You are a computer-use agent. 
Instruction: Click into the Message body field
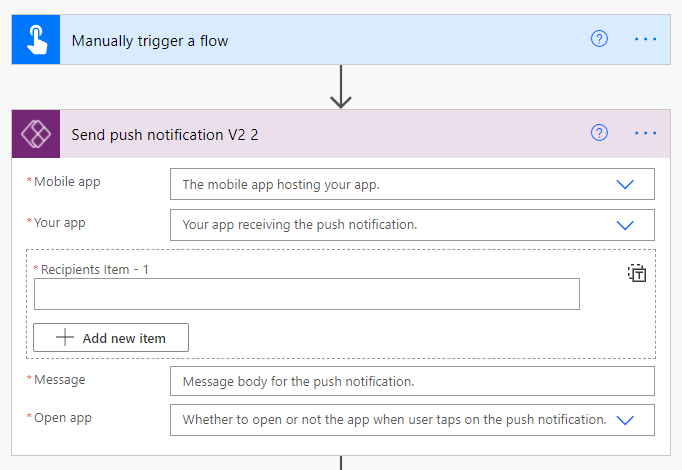[412, 381]
